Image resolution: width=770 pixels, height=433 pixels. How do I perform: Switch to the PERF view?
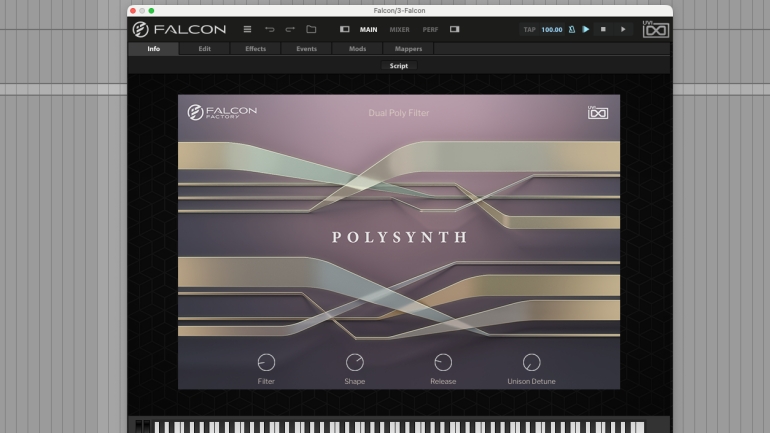click(x=430, y=29)
